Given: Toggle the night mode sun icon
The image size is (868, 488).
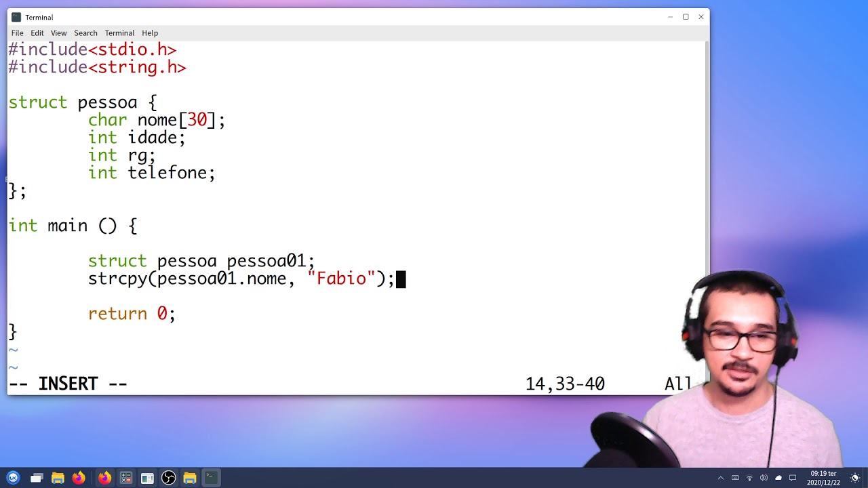Looking at the screenshot, I should pyautogui.click(x=855, y=478).
